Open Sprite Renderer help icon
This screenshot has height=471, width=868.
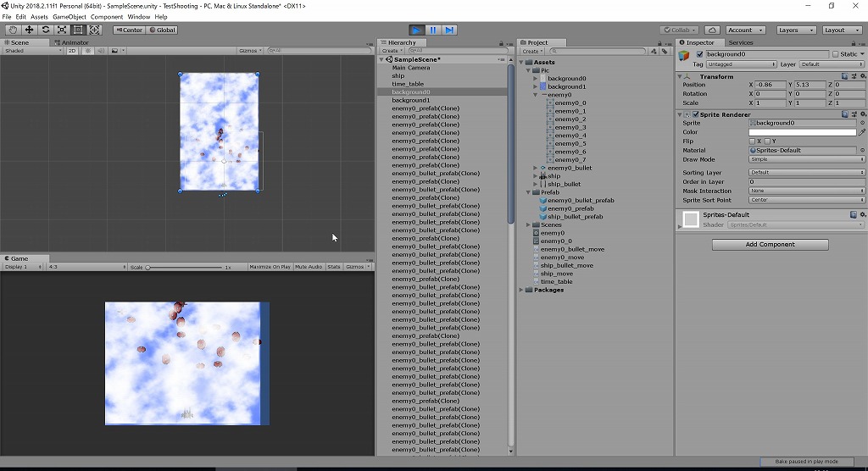click(845, 114)
